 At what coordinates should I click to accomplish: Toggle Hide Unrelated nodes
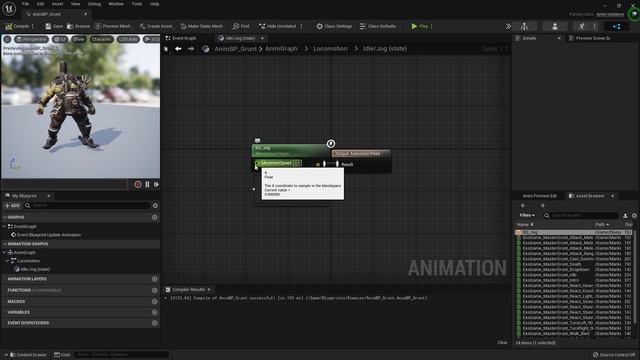278,26
